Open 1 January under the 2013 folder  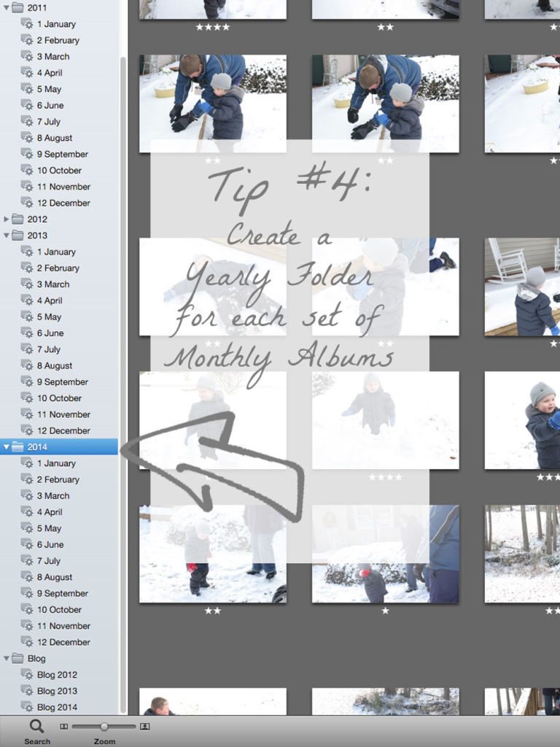point(56,252)
